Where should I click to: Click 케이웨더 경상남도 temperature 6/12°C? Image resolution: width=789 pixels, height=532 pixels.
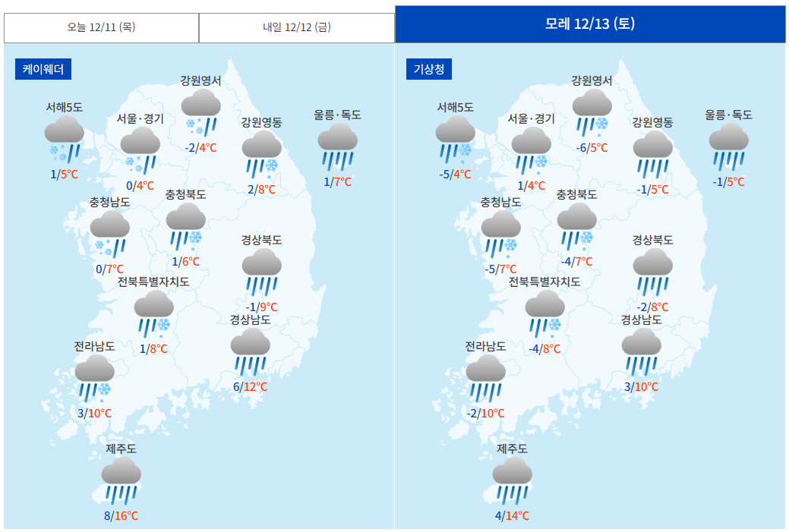coord(251,387)
